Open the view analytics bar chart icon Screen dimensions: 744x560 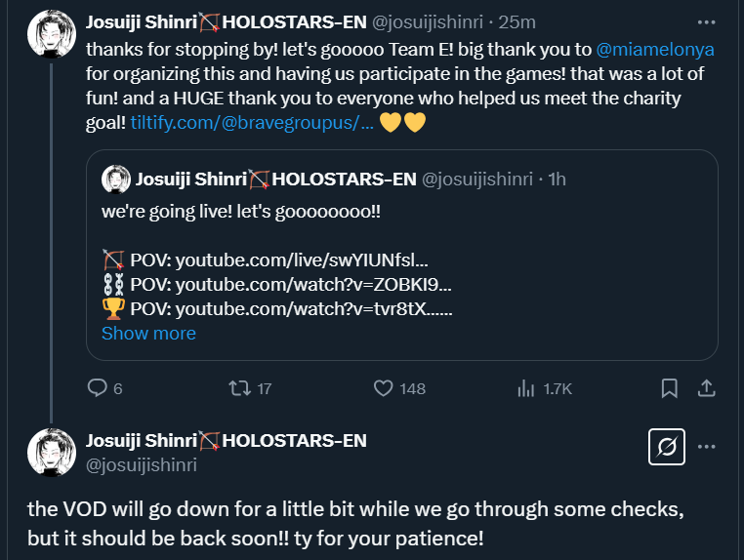point(525,388)
